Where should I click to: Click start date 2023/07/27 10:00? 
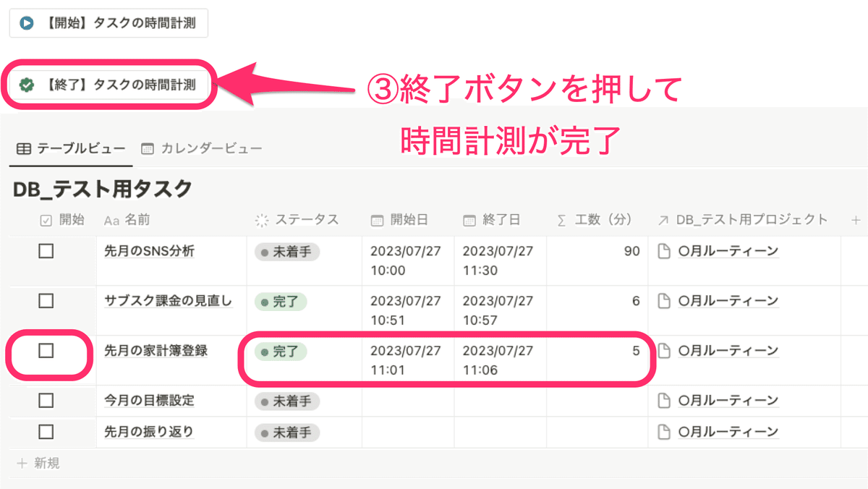point(405,260)
